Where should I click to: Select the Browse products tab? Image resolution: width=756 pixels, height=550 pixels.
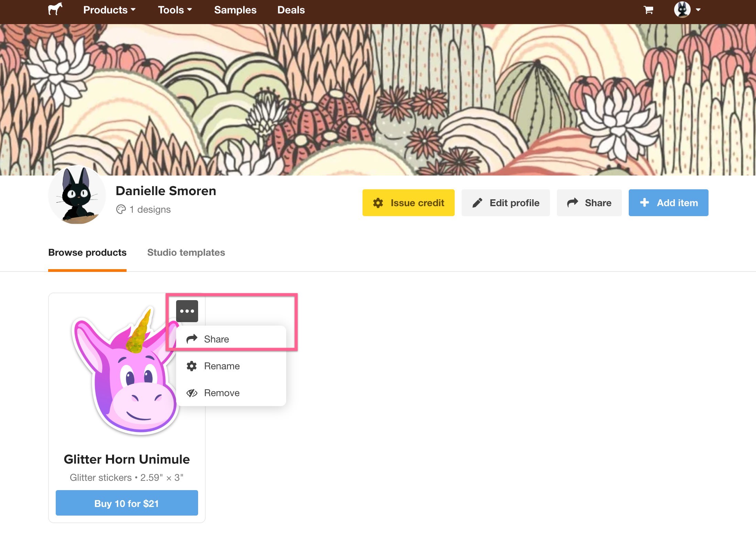pyautogui.click(x=87, y=252)
